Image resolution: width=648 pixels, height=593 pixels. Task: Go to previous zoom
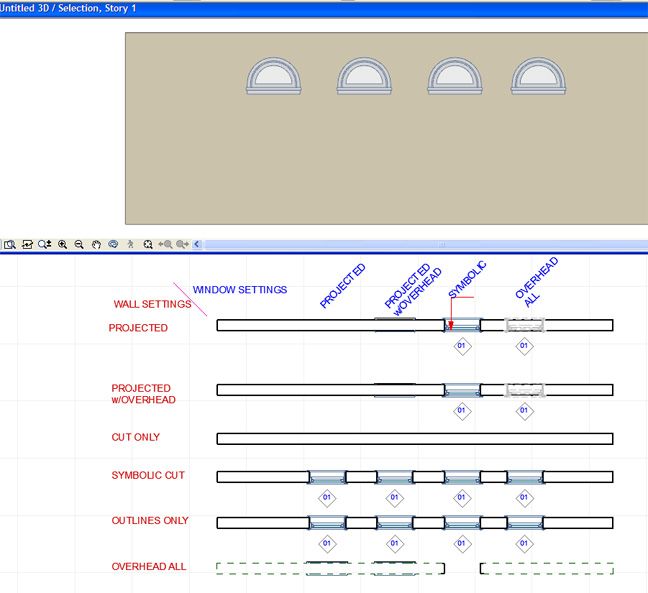166,244
